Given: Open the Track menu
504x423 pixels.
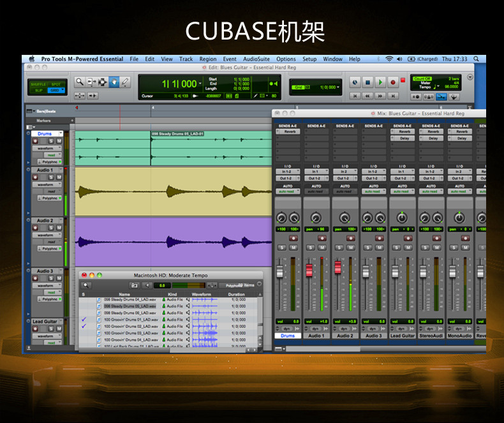Looking at the screenshot, I should 186,59.
